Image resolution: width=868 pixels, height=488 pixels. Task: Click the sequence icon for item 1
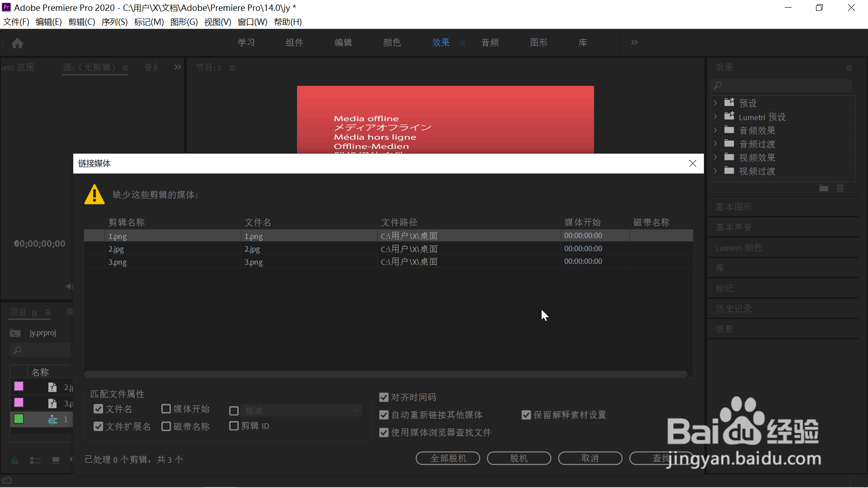point(52,420)
